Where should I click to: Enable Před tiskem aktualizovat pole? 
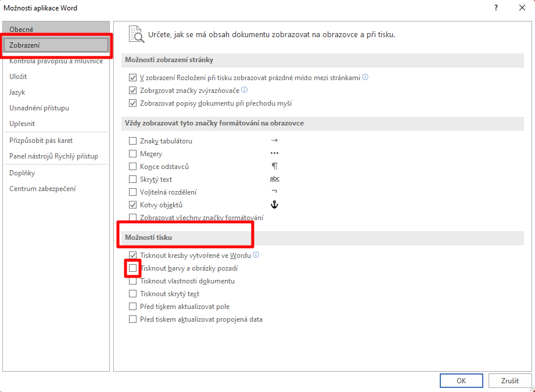(x=132, y=306)
